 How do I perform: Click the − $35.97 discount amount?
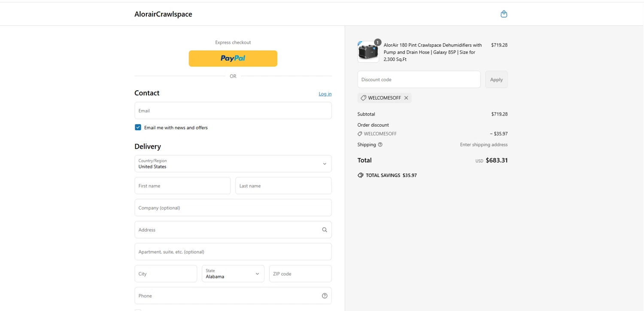499,134
